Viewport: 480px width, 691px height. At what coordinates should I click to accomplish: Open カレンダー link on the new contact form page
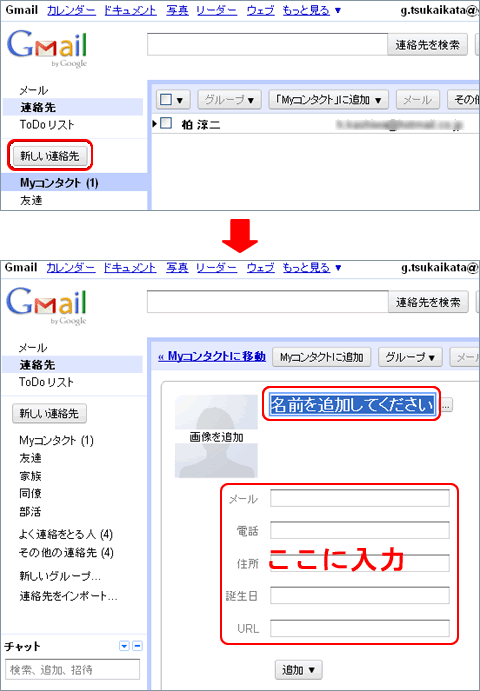(71, 267)
